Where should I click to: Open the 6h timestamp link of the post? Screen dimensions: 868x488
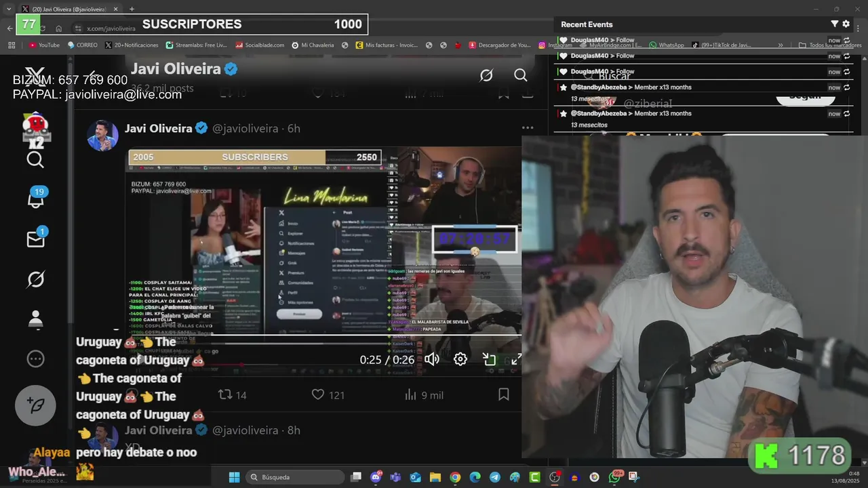coord(294,128)
